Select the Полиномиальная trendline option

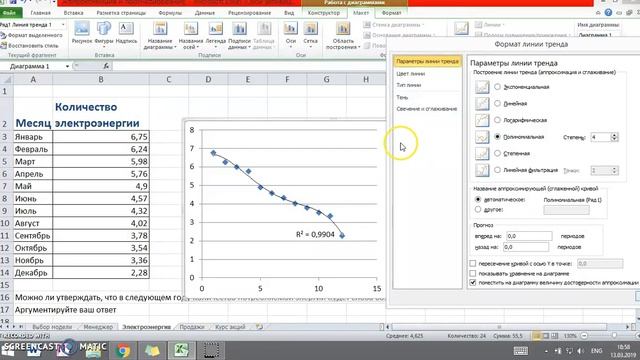point(497,137)
